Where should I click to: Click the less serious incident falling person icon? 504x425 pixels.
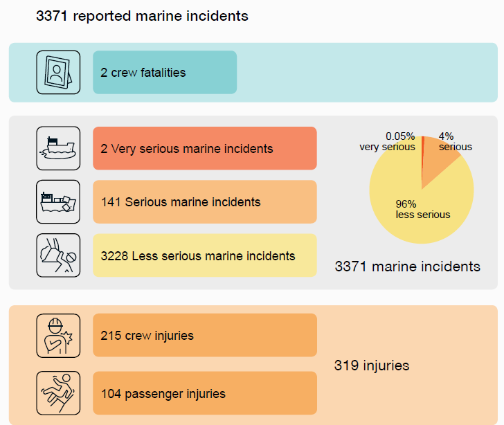tap(58, 255)
